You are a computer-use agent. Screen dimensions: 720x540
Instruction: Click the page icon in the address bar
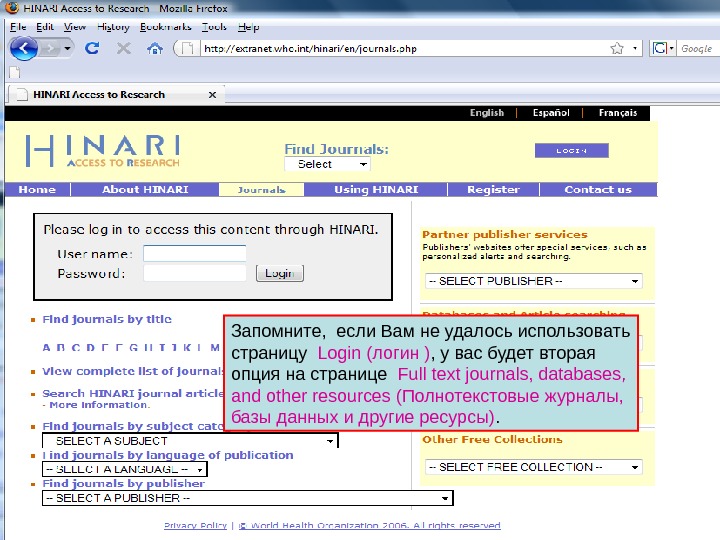(187, 48)
